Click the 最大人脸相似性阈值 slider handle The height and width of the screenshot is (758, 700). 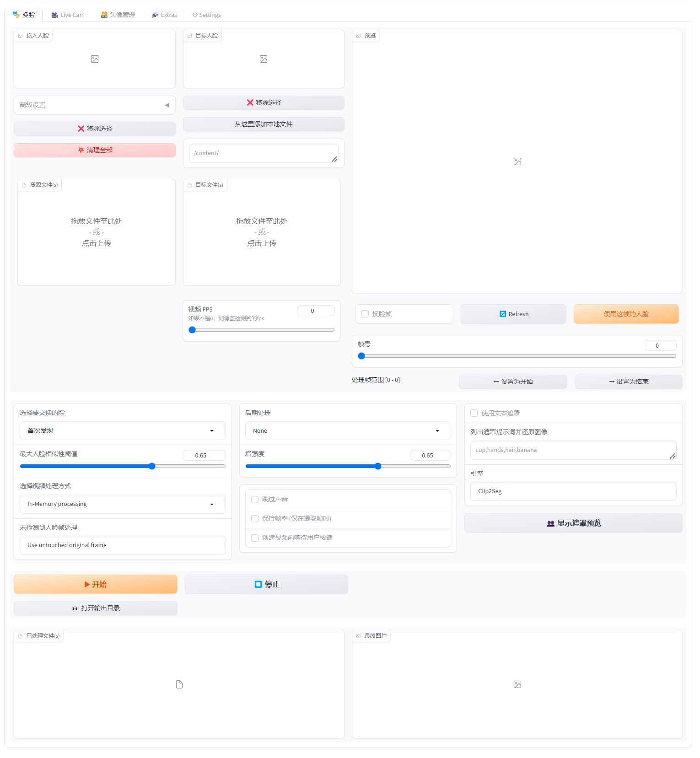click(152, 466)
